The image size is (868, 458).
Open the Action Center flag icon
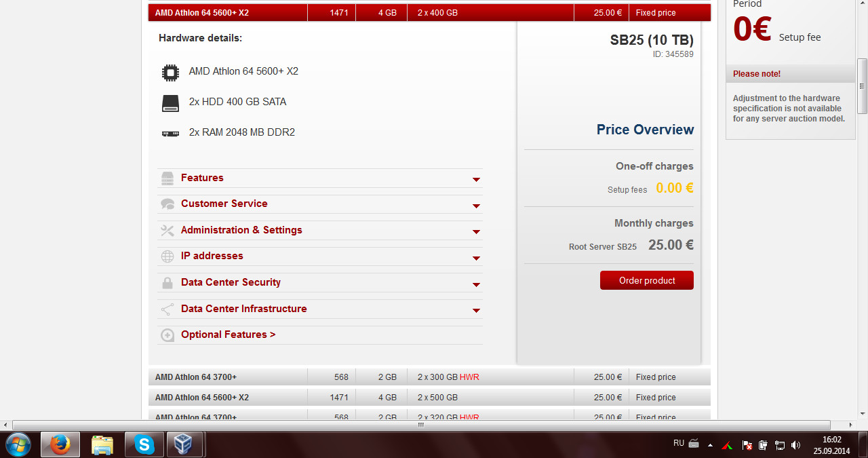coord(747,445)
